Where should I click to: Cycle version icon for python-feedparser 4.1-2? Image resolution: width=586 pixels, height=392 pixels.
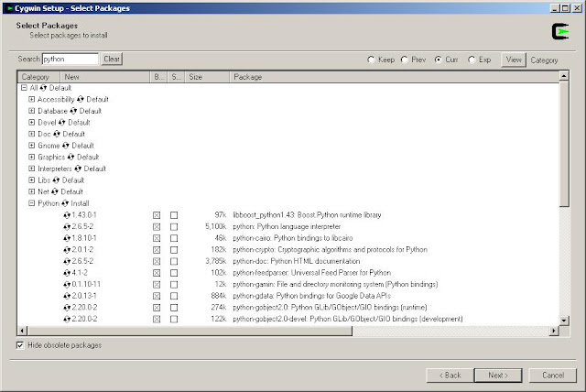(67, 273)
